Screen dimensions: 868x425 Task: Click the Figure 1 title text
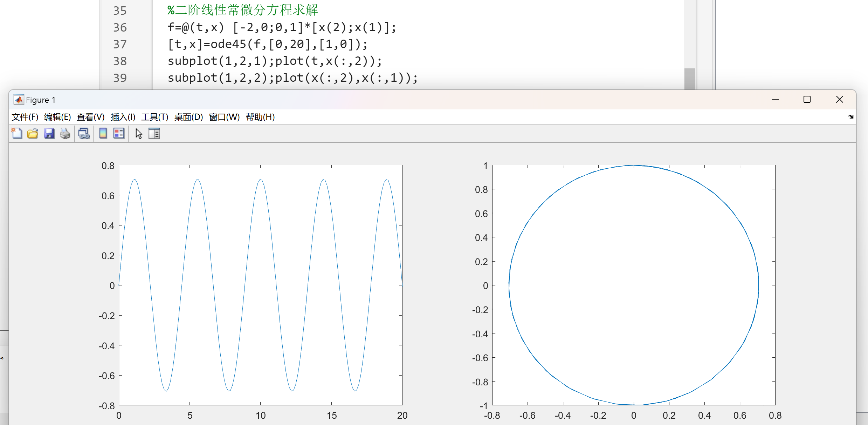[x=41, y=100]
